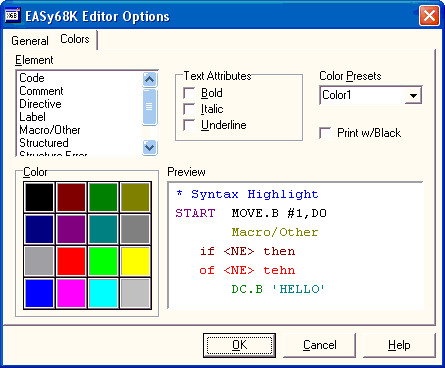This screenshot has height=368, width=445.
Task: Click the EASy68K title bar app icon
Action: pos(13,16)
